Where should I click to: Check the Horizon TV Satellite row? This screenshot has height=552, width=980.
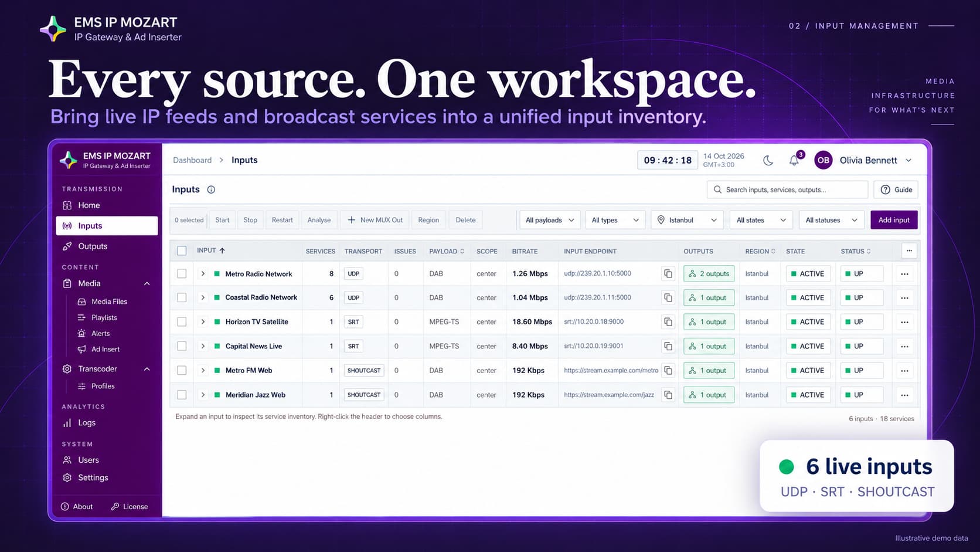pos(182,321)
